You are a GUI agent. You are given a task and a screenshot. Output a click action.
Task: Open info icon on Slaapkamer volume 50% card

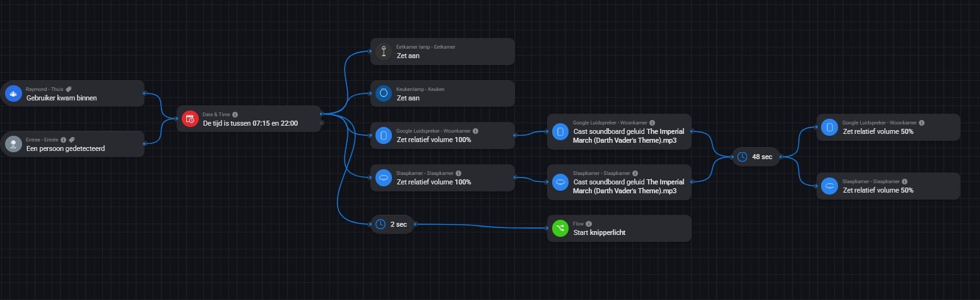coord(904,182)
